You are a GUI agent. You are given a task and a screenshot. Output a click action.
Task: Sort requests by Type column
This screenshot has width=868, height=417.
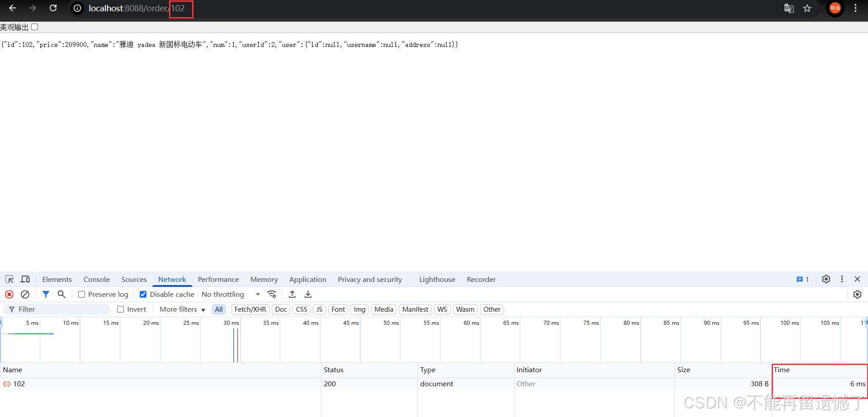pos(466,370)
